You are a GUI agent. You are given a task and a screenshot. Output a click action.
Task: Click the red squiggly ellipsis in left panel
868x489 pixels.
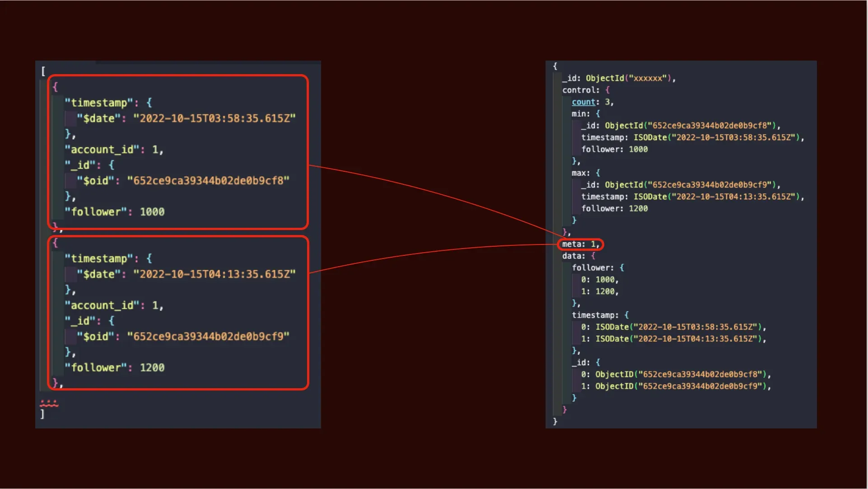(x=49, y=403)
